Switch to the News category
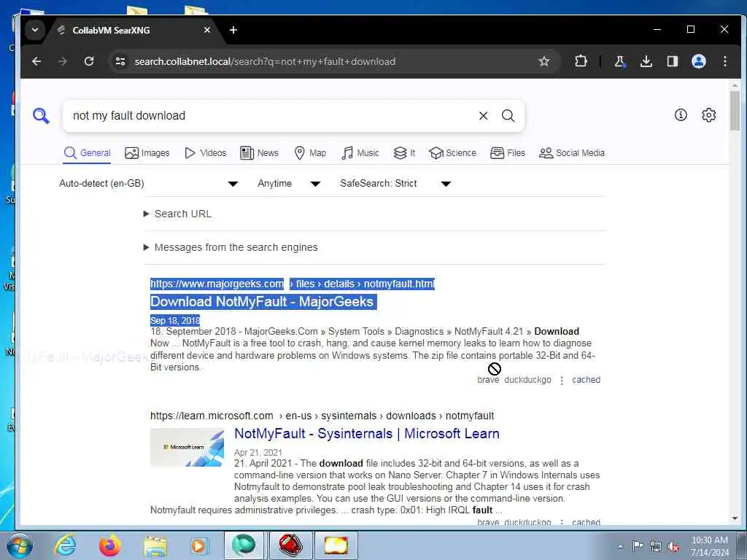Screen dimensions: 747x560 [x=259, y=153]
